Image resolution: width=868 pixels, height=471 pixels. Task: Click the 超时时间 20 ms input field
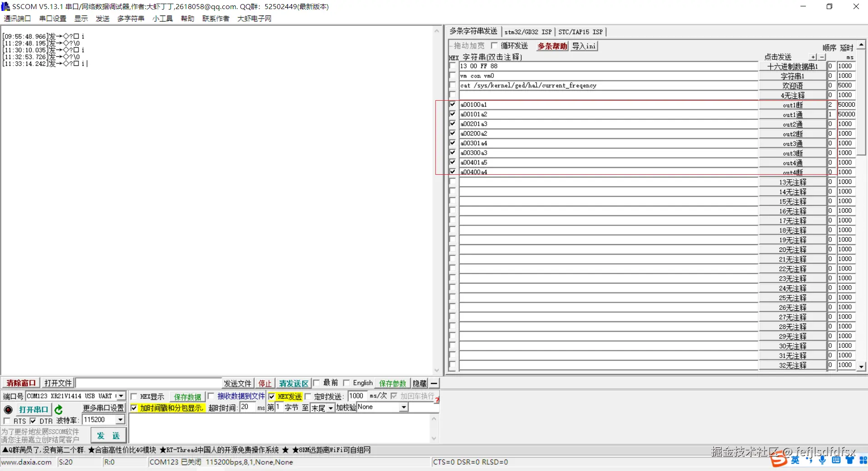[x=248, y=407]
